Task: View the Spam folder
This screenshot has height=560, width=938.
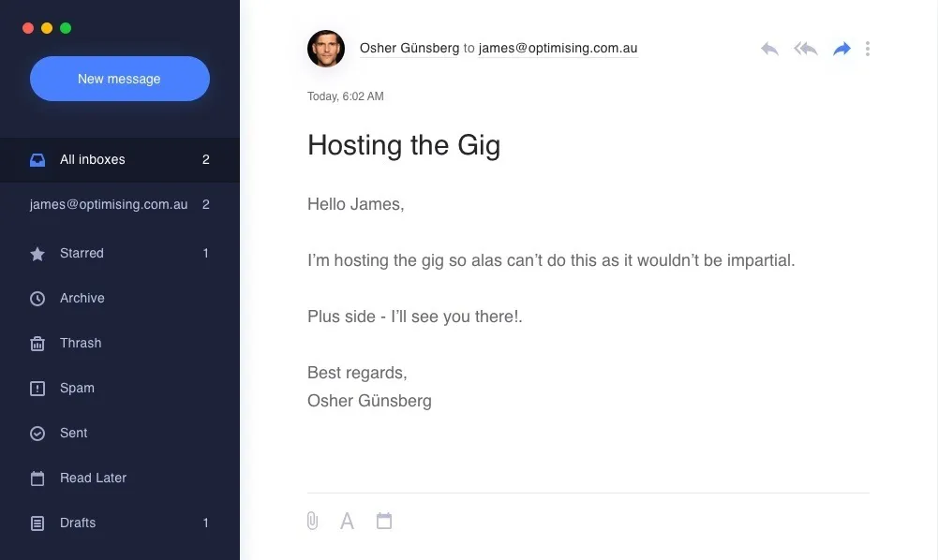Action: coord(77,388)
